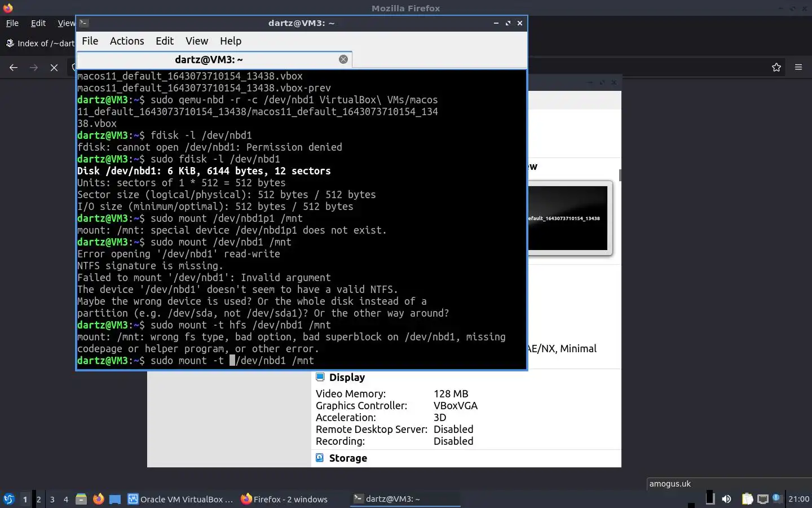Close the dartz@VM3 terminal tab
This screenshot has width=812, height=508.
pos(343,59)
